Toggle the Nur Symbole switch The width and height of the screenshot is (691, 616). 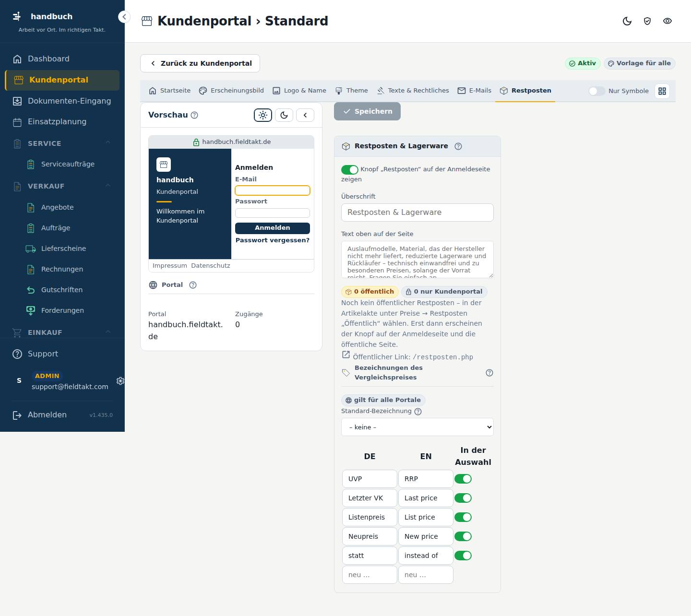pos(597,91)
